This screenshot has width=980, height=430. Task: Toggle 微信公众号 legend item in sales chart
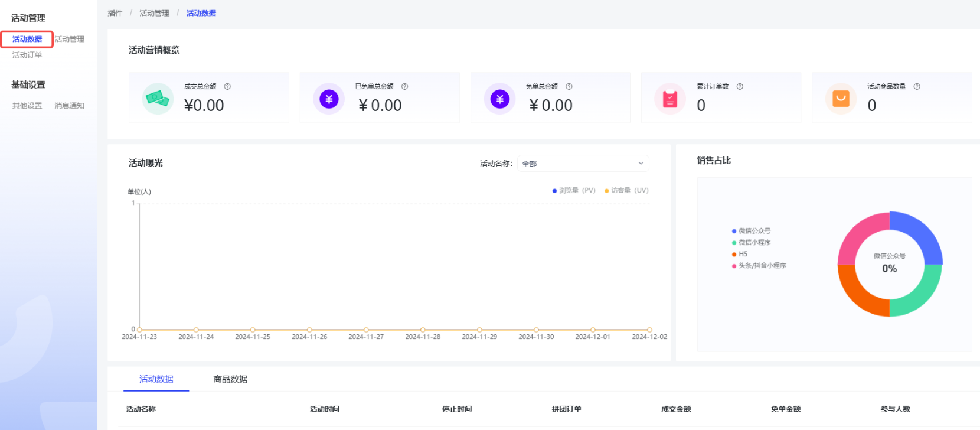(x=752, y=231)
